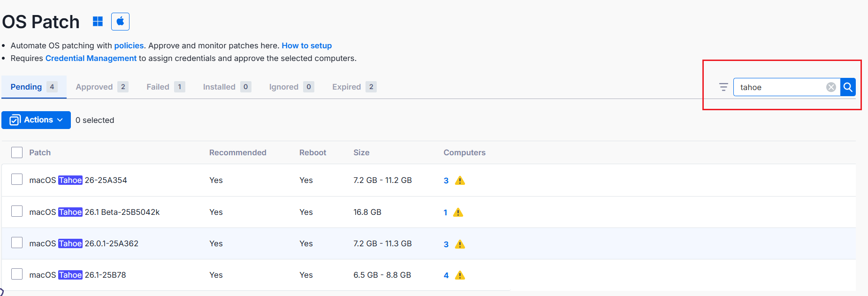The height and width of the screenshot is (296, 868).
Task: Click the OS Patch page title
Action: click(x=41, y=22)
